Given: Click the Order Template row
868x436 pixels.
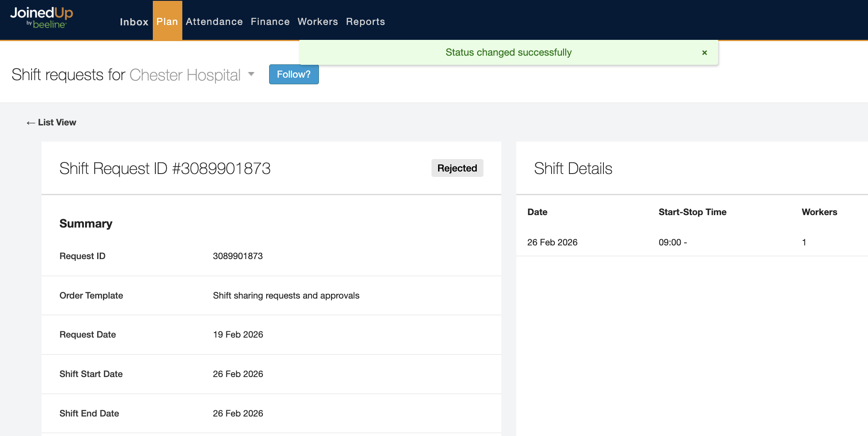Looking at the screenshot, I should point(91,295).
